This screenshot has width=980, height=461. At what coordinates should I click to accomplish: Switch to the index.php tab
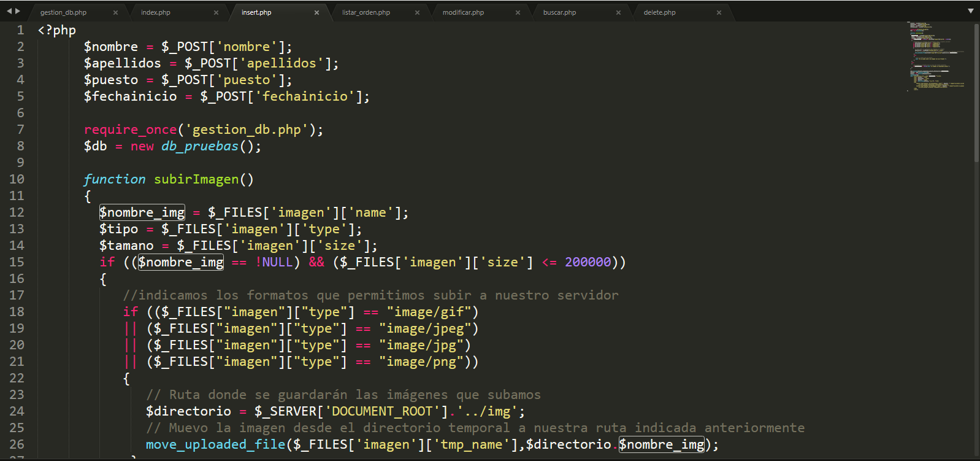[x=156, y=12]
